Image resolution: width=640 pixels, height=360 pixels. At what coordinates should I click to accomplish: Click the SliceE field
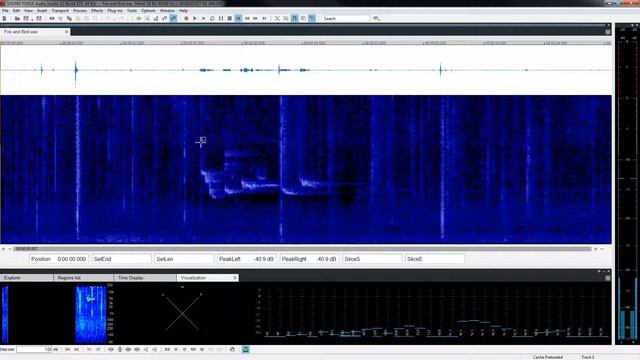point(434,259)
